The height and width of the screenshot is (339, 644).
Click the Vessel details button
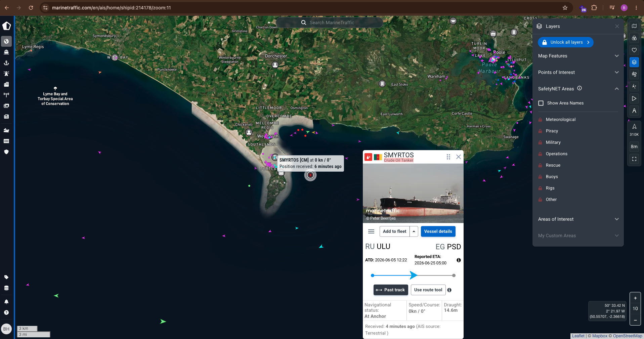pos(438,231)
